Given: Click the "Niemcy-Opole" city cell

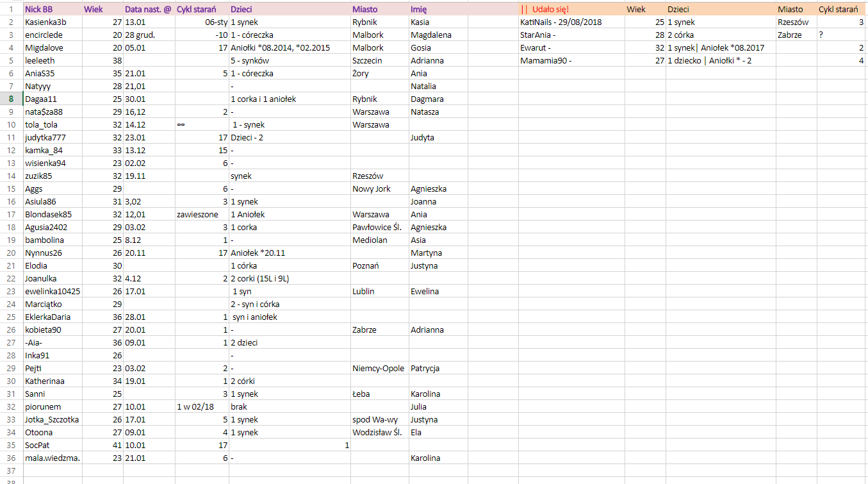Looking at the screenshot, I should click(378, 369).
